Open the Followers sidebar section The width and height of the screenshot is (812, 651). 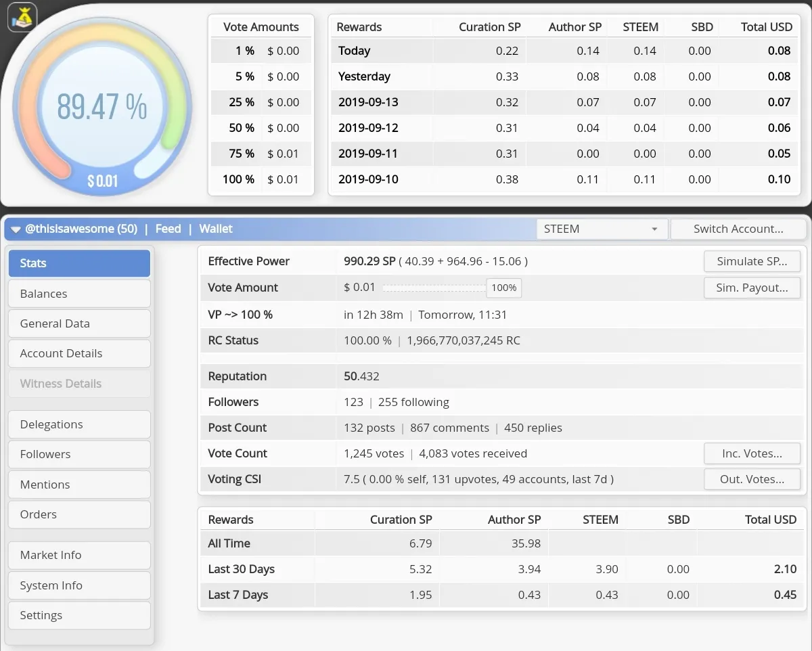pos(79,454)
